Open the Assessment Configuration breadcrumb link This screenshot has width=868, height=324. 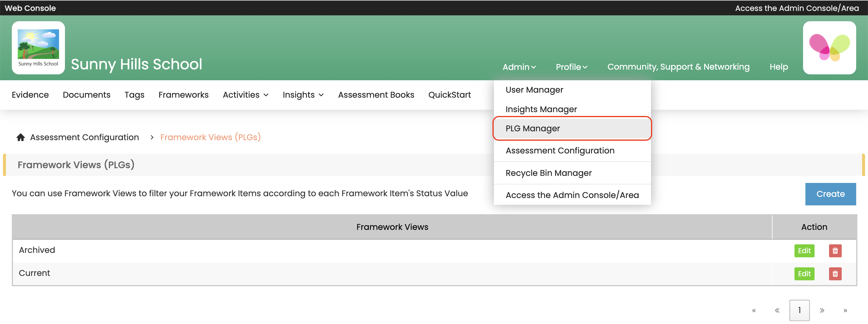(x=84, y=137)
